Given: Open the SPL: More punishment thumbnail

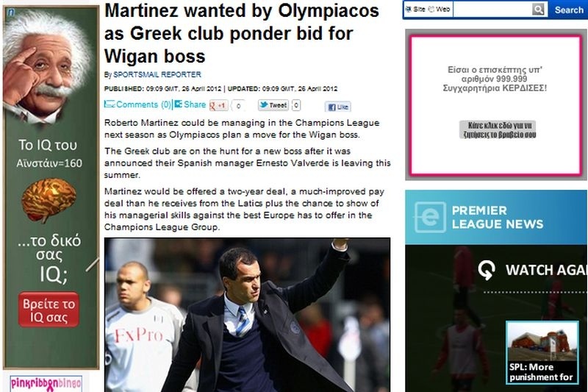Looking at the screenshot, I should click(x=542, y=352).
